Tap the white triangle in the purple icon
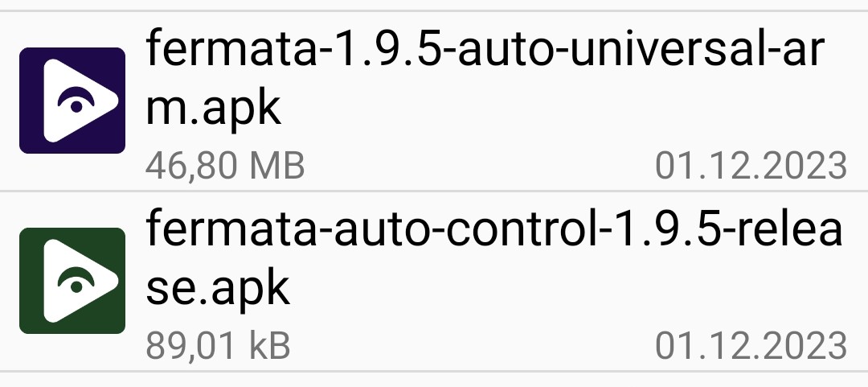This screenshot has width=868, height=387. [x=81, y=101]
